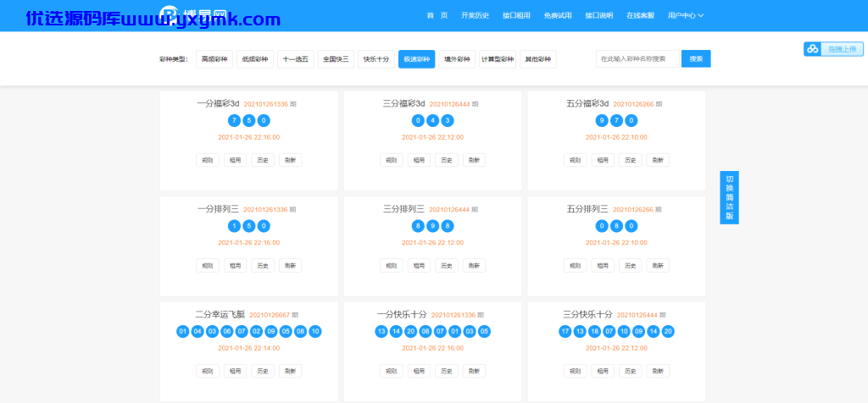868x403 pixels.
Task: Open 规则 for 二分幸运飞艇
Action: pos(208,371)
